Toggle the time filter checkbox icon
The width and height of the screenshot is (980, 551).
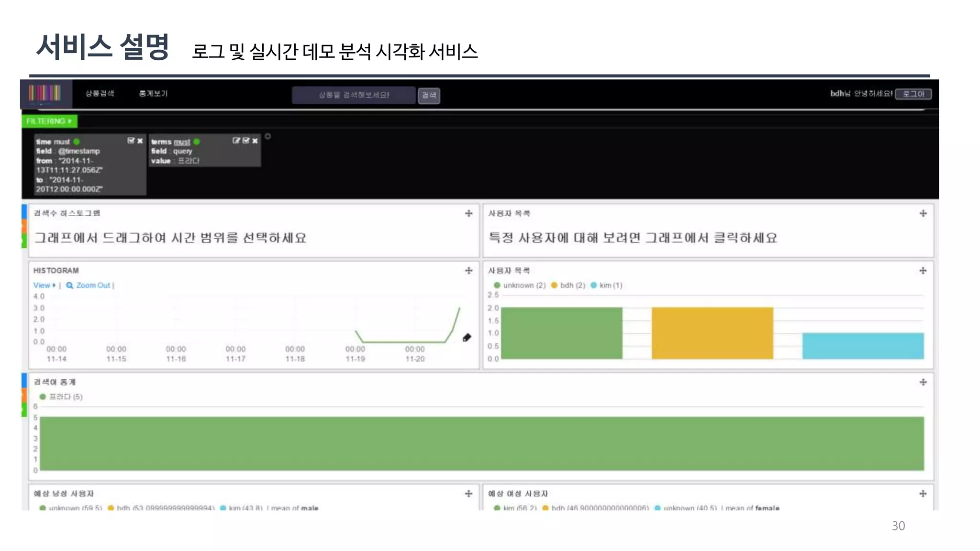click(131, 141)
